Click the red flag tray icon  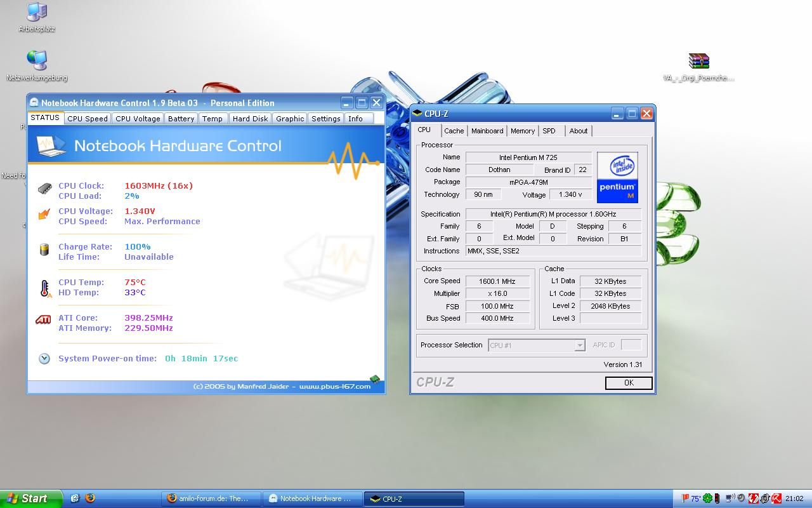pyautogui.click(x=685, y=498)
